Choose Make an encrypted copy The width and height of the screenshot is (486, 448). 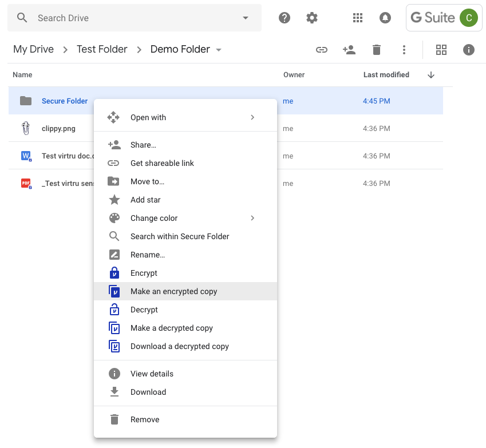pos(185,291)
